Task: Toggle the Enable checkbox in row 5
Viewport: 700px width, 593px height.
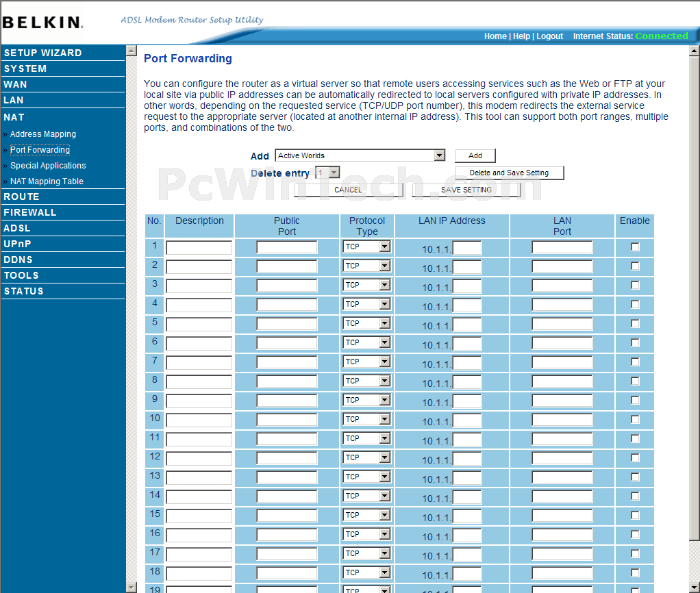Action: coord(635,323)
